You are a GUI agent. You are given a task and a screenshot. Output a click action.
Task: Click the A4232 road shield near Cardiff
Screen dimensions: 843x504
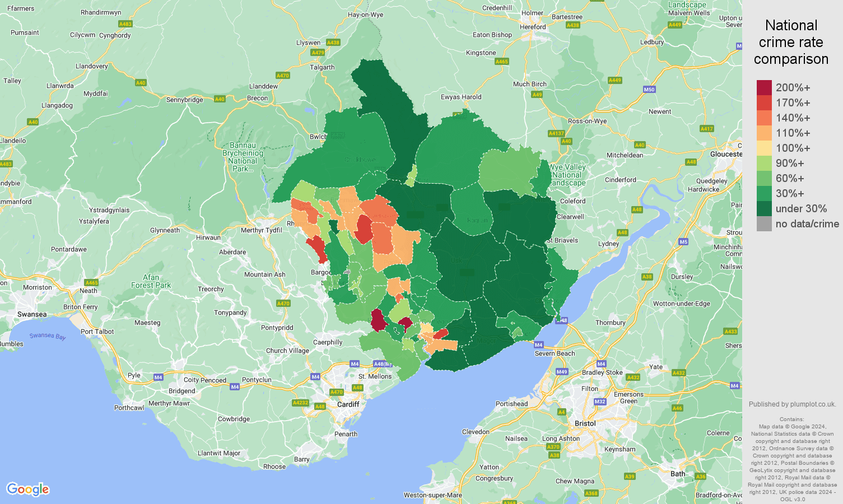pos(301,403)
